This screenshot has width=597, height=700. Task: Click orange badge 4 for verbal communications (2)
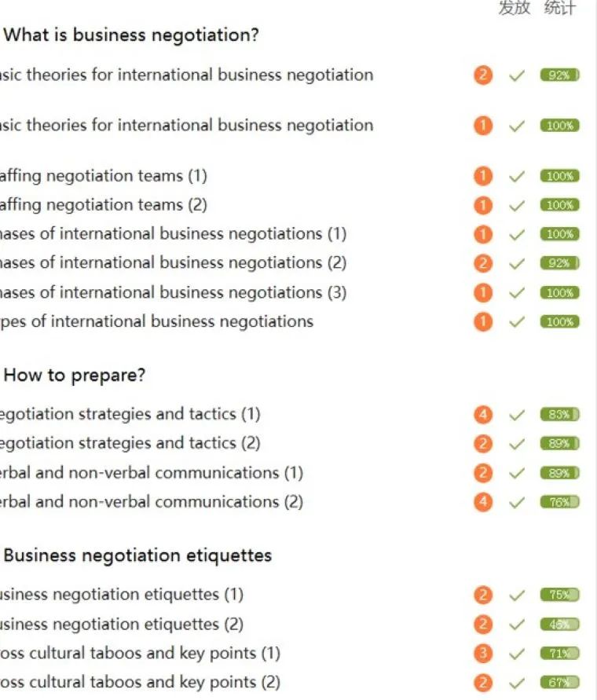tap(482, 502)
